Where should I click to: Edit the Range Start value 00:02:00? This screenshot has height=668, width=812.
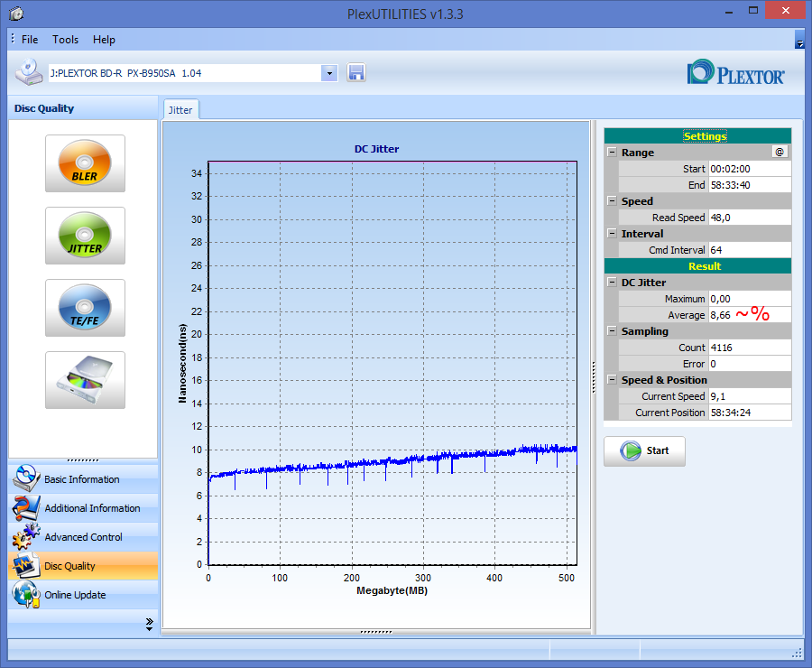point(750,169)
